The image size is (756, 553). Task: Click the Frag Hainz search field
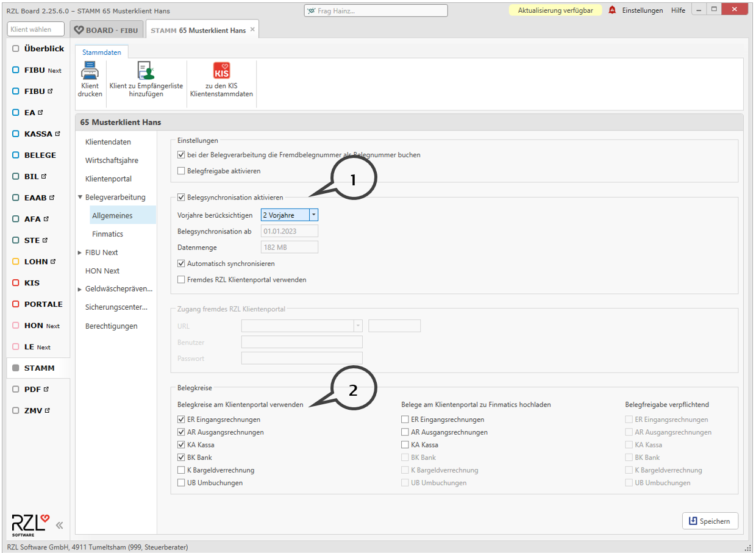pos(376,11)
